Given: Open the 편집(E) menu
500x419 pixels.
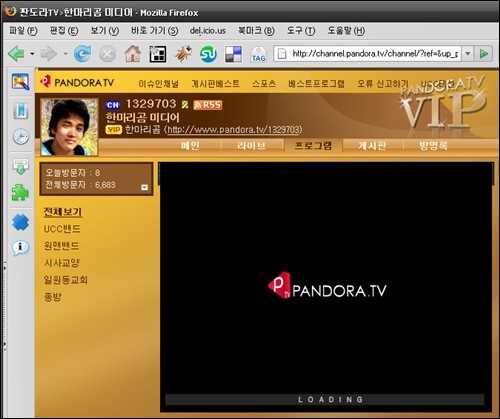Looking at the screenshot, I should click(x=64, y=31).
